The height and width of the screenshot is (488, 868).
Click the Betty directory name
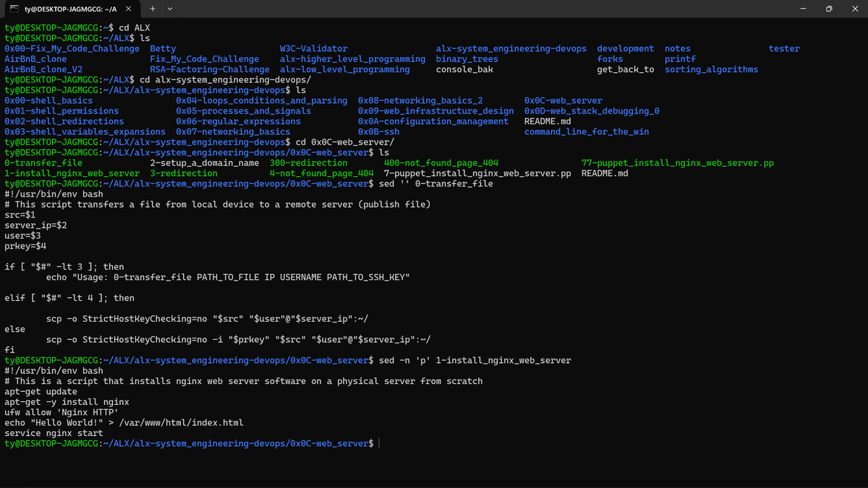coord(163,48)
